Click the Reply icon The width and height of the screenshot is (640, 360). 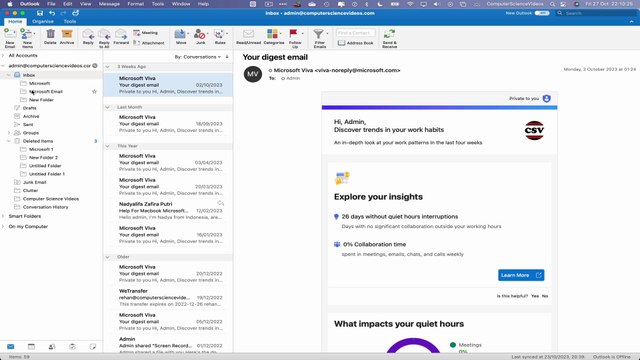point(88,35)
